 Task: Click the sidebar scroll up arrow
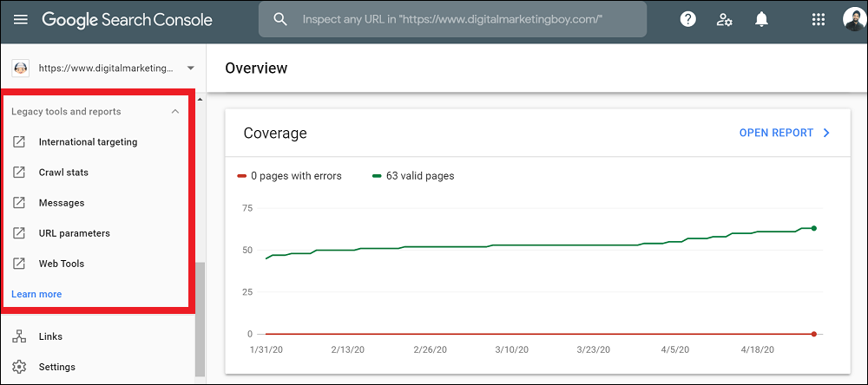coord(200,100)
